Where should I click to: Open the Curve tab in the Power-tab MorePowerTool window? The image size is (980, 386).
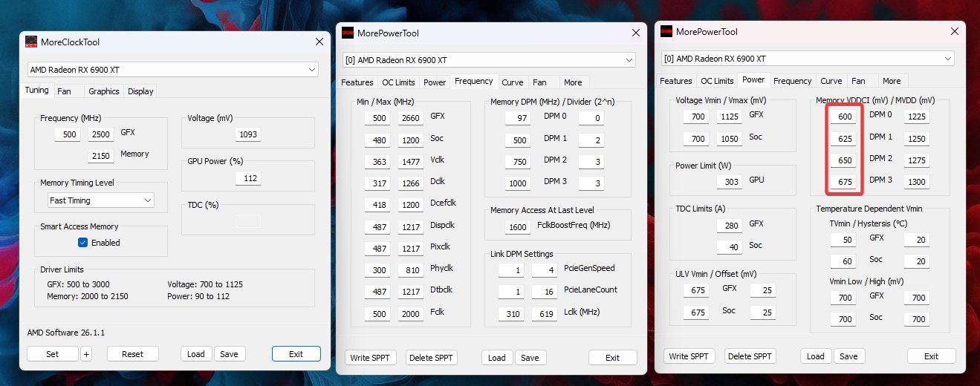[x=831, y=81]
